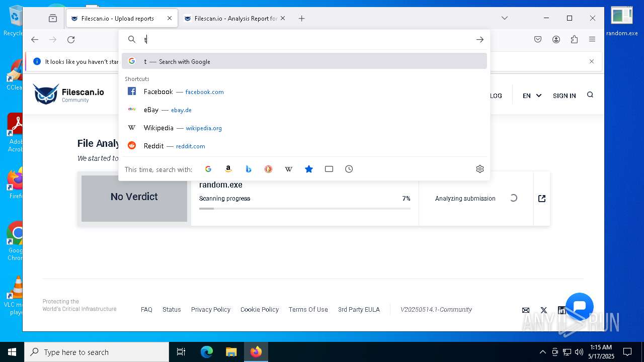Open the Pocket save icon
This screenshot has width=644, height=362.
point(538,39)
